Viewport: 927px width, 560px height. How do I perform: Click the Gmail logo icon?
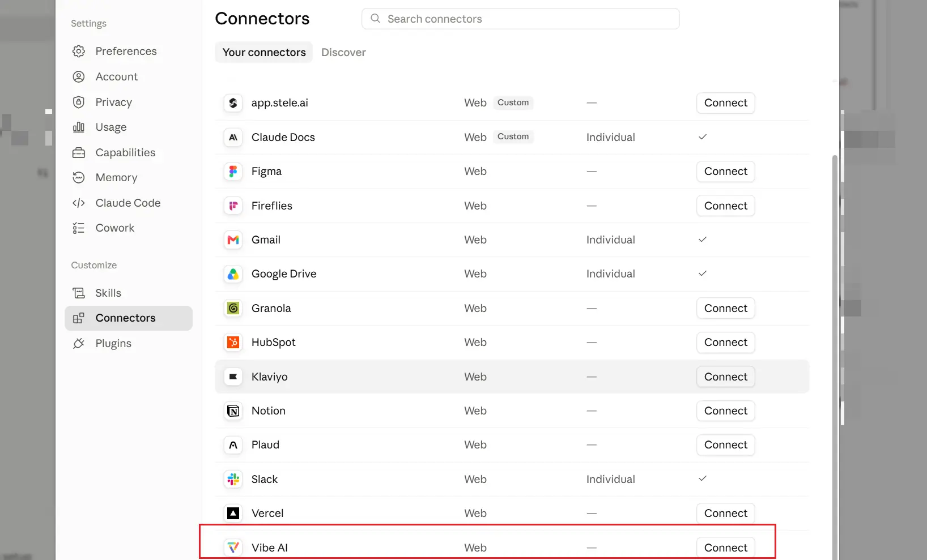(233, 240)
